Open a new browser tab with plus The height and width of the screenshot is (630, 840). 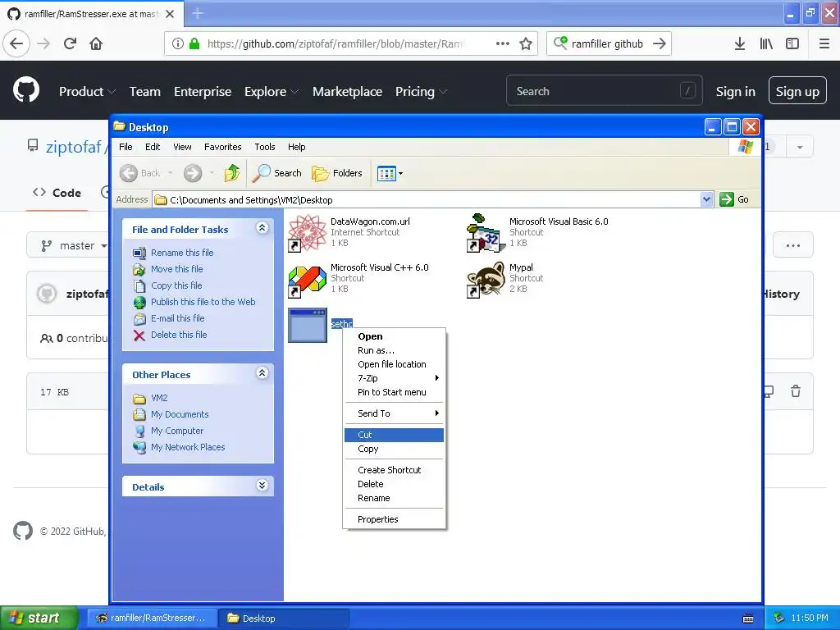(198, 13)
